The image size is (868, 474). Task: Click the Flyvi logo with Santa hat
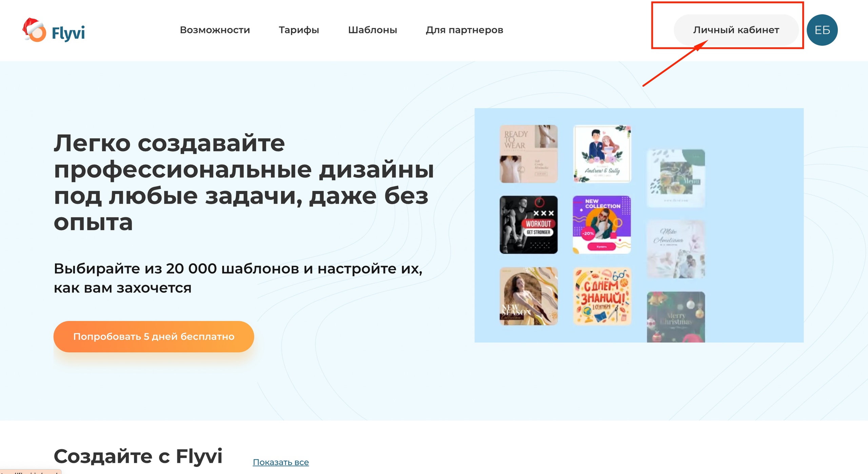tap(54, 30)
